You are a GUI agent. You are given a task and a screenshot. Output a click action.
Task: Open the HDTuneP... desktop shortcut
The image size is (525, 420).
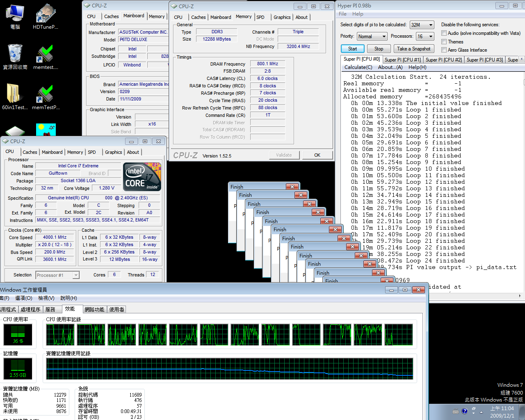tap(45, 16)
